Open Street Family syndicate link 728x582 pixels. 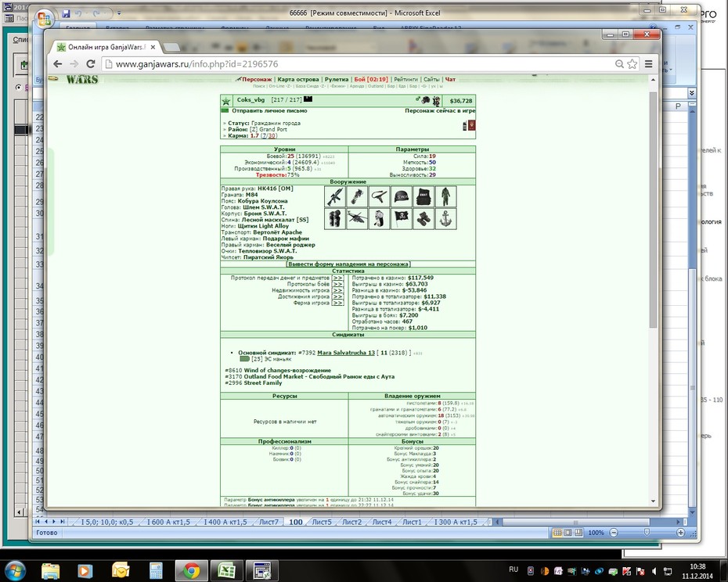click(x=263, y=383)
